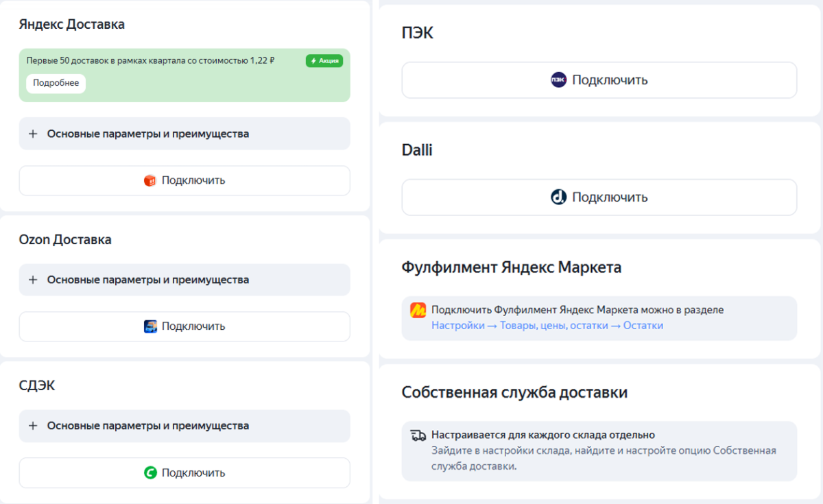Connect СДЭК via Подключить button

pyautogui.click(x=184, y=472)
